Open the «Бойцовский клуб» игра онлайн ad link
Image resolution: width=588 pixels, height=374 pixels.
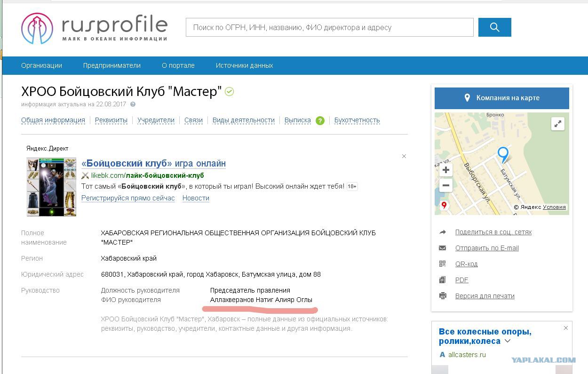[153, 163]
